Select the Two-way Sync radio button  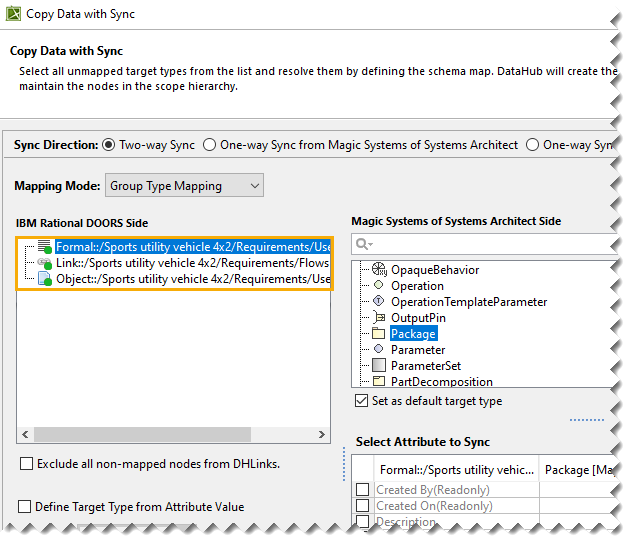click(109, 145)
